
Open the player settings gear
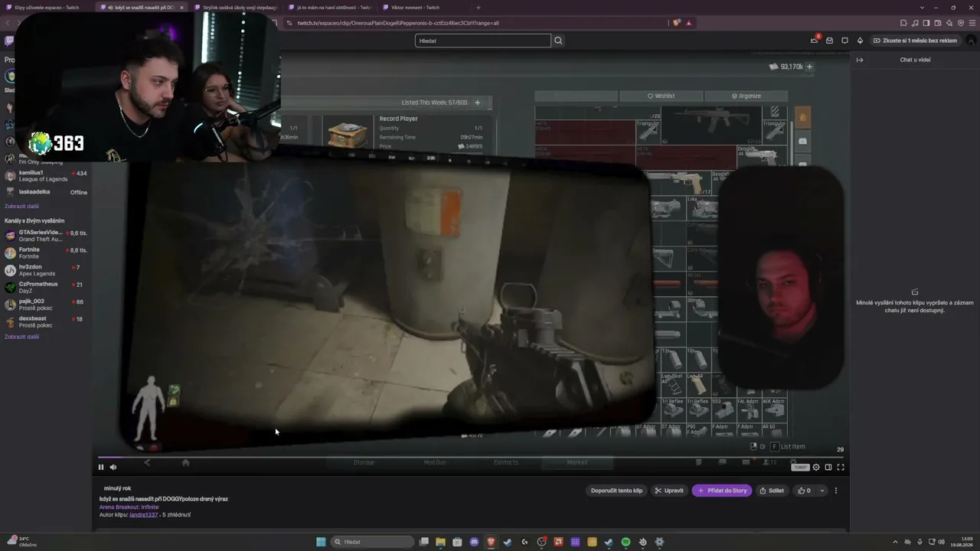pyautogui.click(x=816, y=467)
